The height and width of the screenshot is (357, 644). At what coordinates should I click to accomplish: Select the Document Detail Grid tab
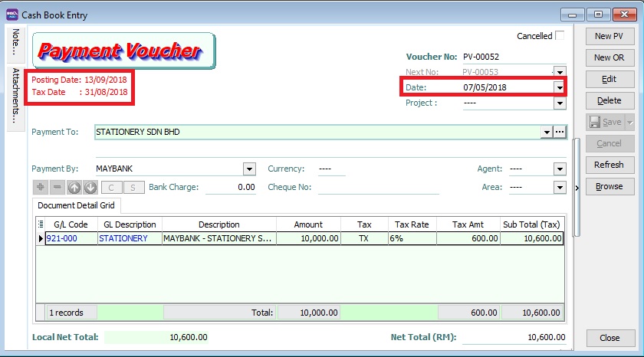click(x=76, y=205)
